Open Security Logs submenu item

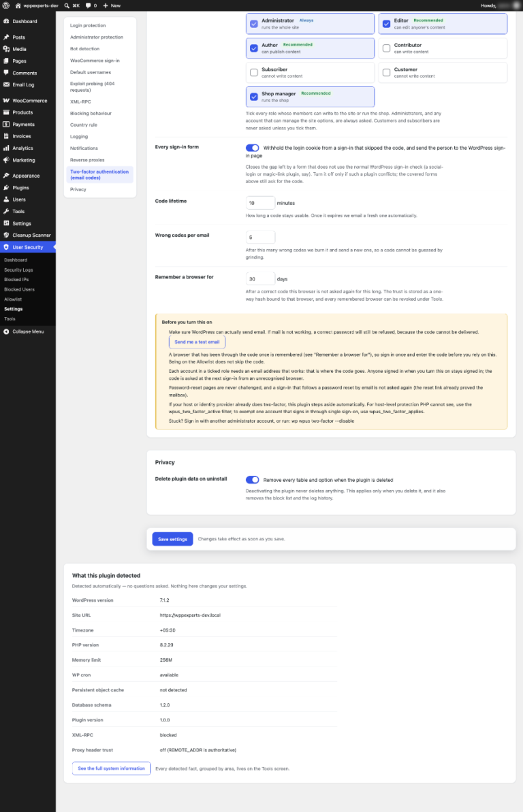tap(18, 270)
